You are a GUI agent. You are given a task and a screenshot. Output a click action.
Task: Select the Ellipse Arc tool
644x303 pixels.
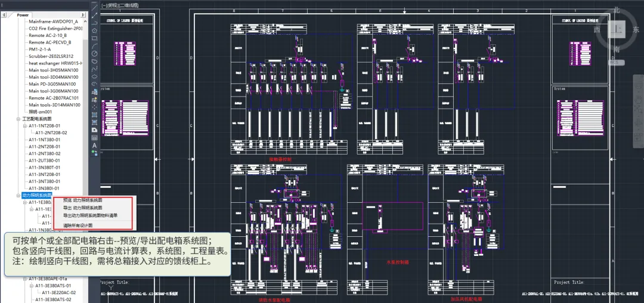point(94,84)
